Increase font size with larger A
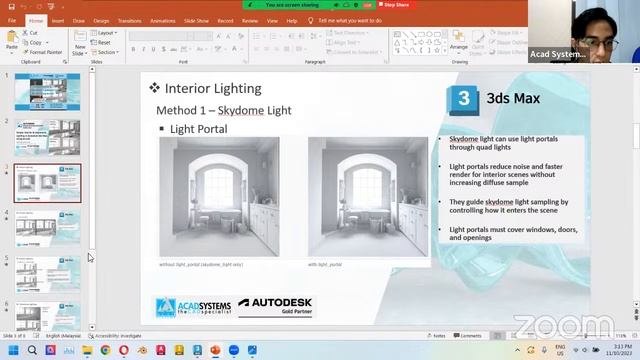This screenshot has width=640, height=360. 219,36
